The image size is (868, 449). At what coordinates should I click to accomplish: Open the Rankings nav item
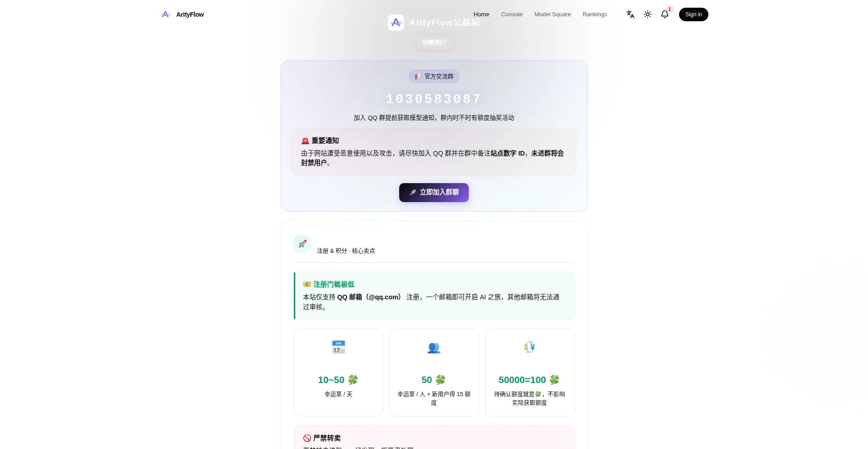click(x=595, y=14)
